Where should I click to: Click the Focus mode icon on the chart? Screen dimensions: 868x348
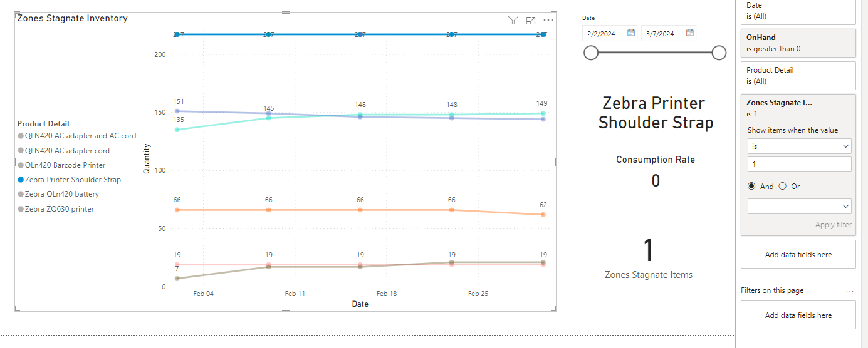[531, 21]
